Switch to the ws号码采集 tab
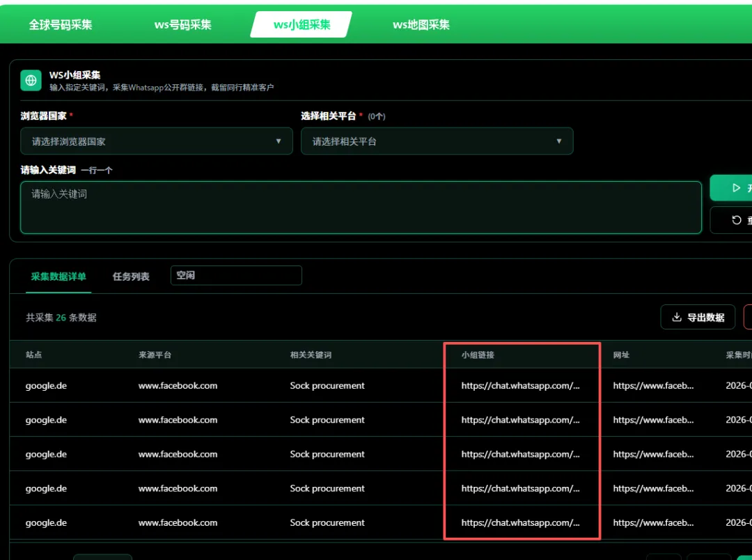Image resolution: width=752 pixels, height=560 pixels. point(182,24)
